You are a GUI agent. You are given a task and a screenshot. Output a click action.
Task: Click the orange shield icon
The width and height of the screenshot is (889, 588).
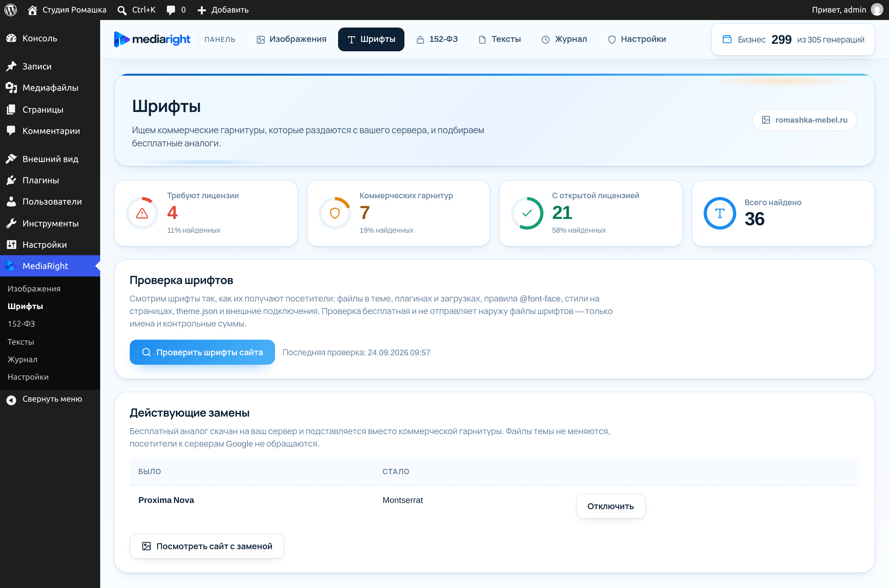coord(335,213)
